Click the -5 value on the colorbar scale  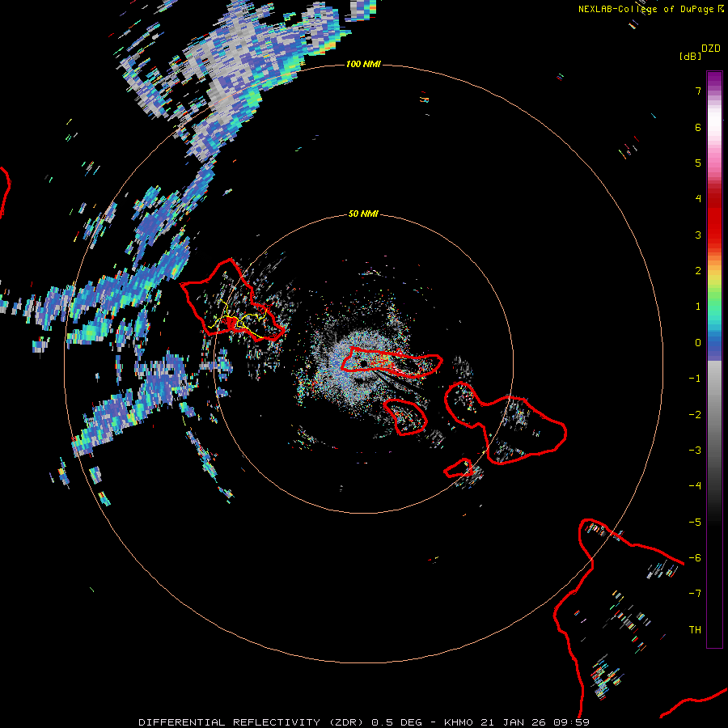(695, 523)
